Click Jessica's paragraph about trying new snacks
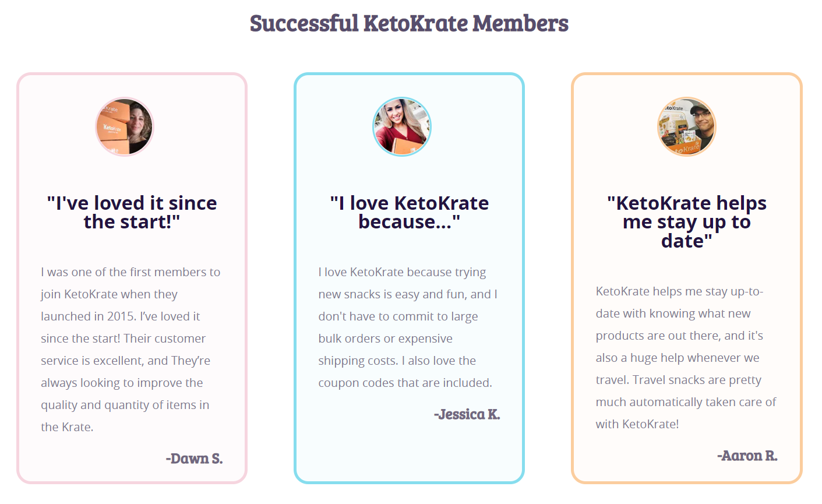Viewport: 822px width, 504px height. pyautogui.click(x=408, y=327)
